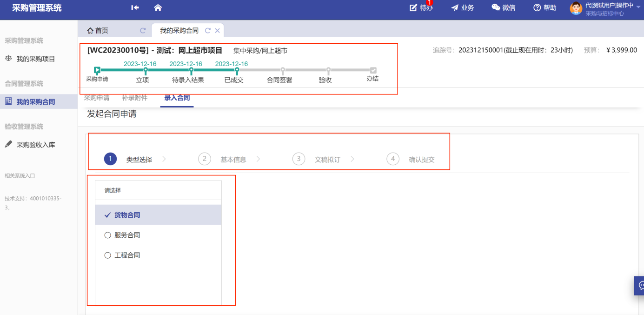Switch to the 补录附件 sub-tab
Viewport: 644px width, 315px height.
click(x=134, y=98)
